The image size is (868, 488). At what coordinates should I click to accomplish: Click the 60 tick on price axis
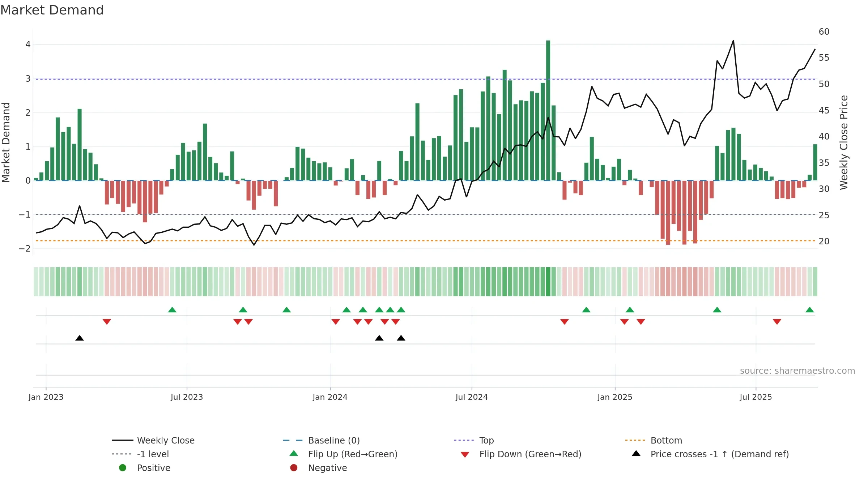824,31
